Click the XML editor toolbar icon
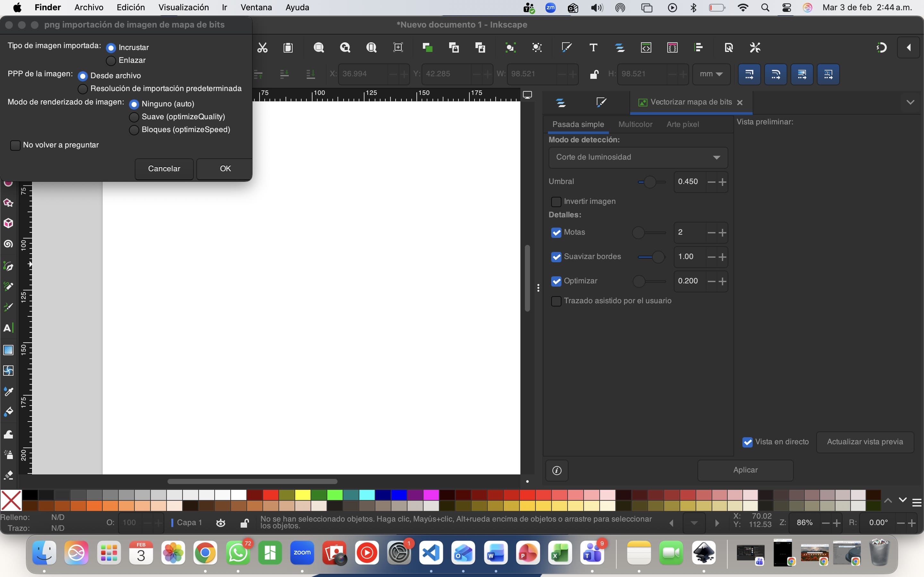Viewport: 924px width, 577px height. point(646,48)
